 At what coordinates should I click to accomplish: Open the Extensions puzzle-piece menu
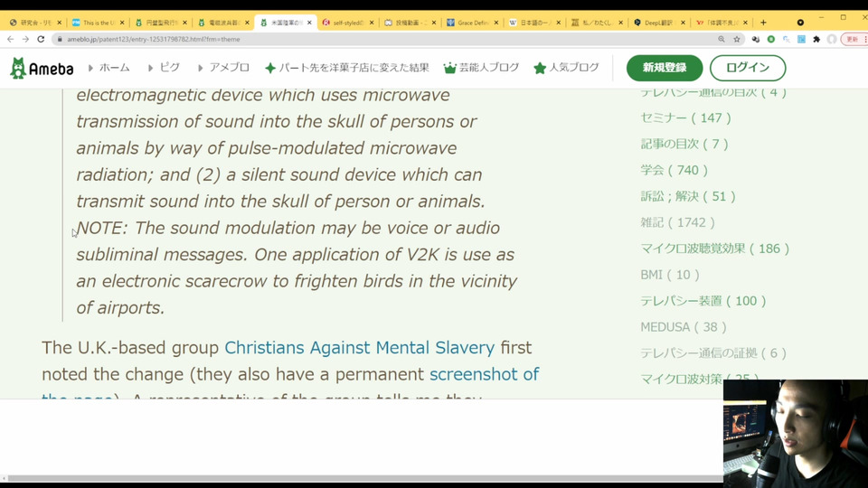[816, 39]
